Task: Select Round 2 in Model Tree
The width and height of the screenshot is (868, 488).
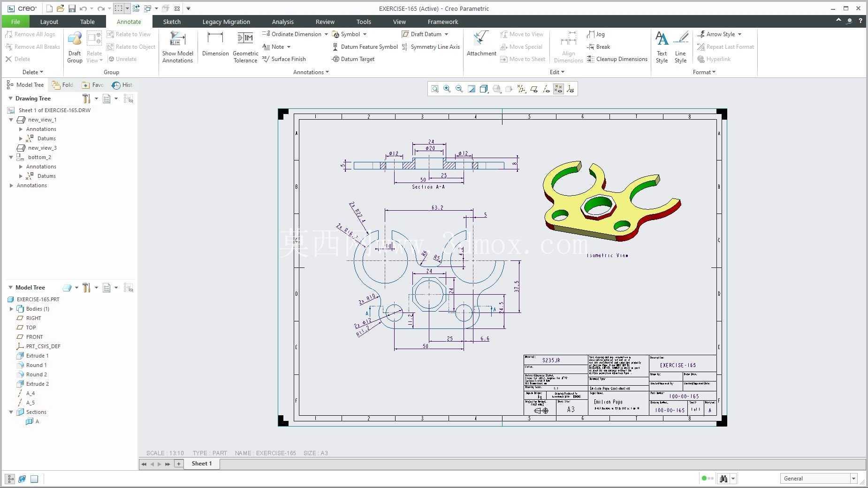Action: [31, 374]
